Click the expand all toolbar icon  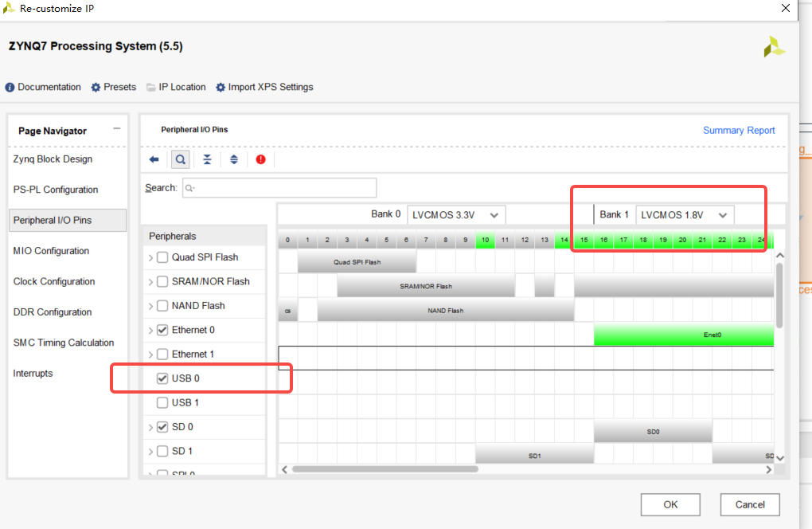point(234,159)
